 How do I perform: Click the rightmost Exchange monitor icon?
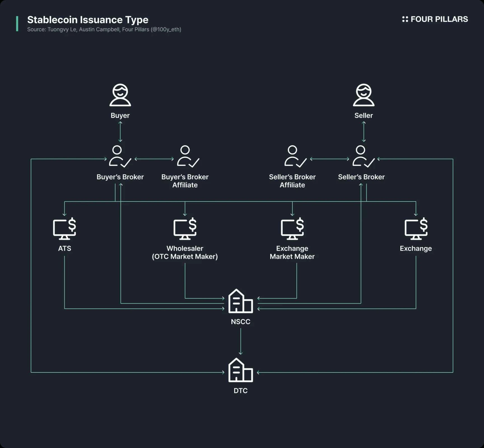(416, 229)
